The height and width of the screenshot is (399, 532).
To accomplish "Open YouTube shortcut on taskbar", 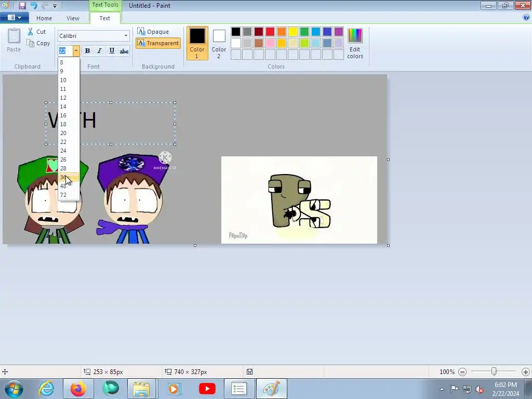I will [207, 389].
